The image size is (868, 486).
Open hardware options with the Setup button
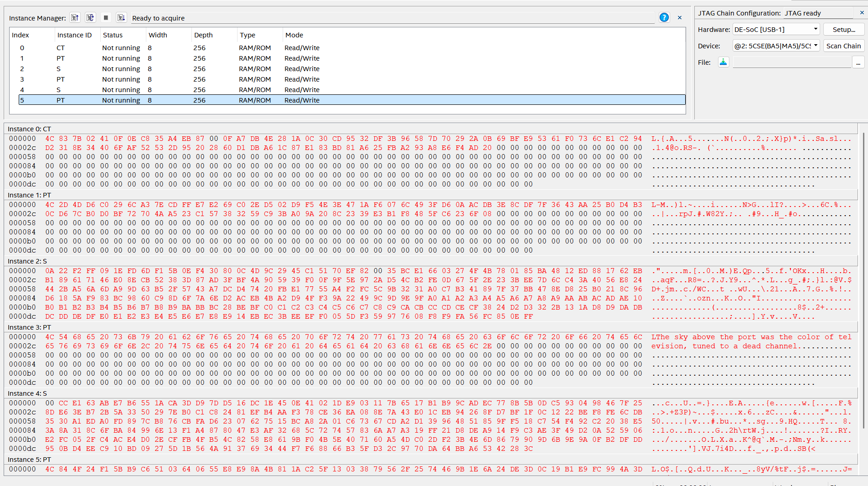[843, 29]
